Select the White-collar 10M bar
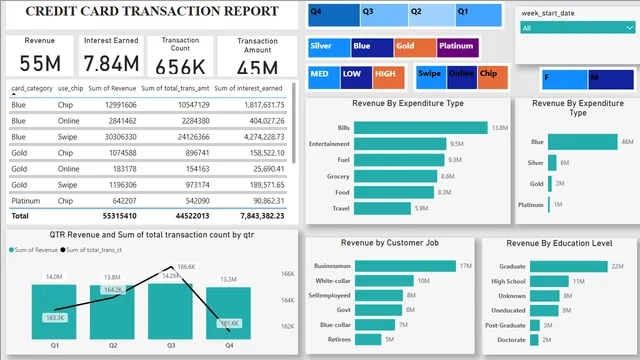This screenshot has height=360, width=640. click(x=384, y=280)
